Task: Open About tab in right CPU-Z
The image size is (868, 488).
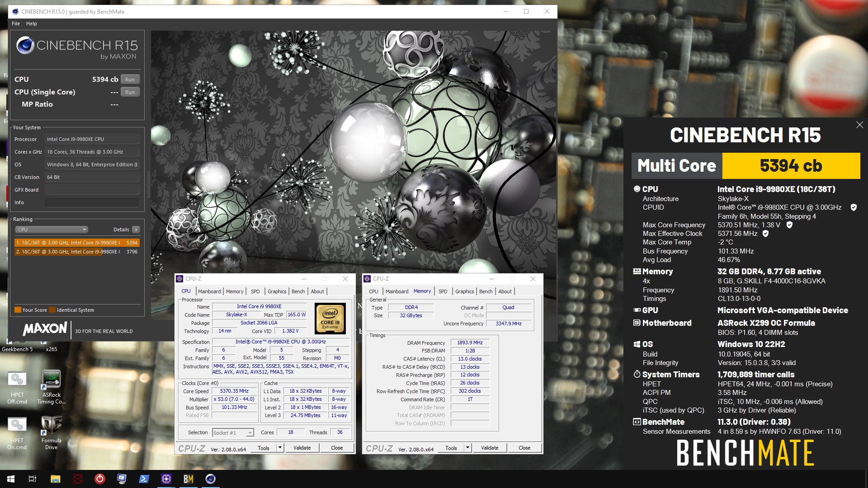Action: pos(505,291)
